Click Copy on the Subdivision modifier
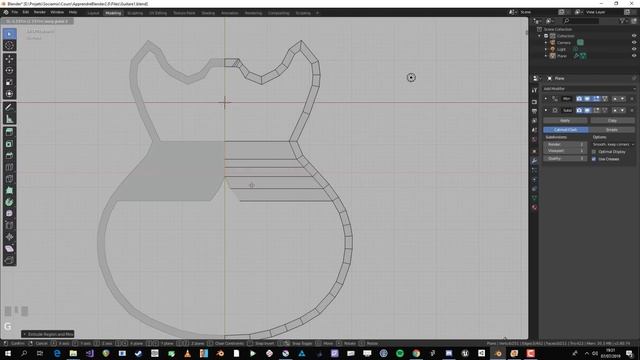The width and height of the screenshot is (640, 360). pos(612,121)
